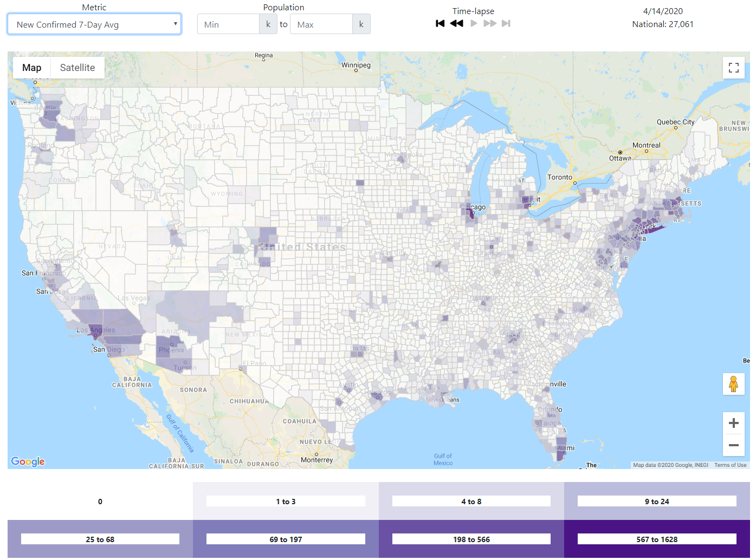Viewport: 756px width, 560px height.
Task: Zoom out on the map
Action: (734, 445)
